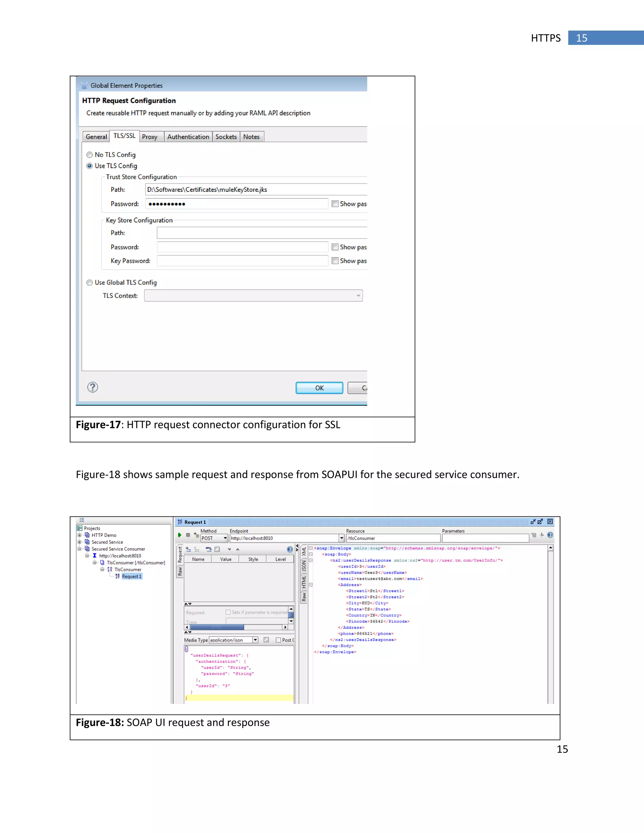Viewport: 644px width, 833px height.
Task: Click add-to-testcase icon beside the Method dropdown
Action: [196, 535]
